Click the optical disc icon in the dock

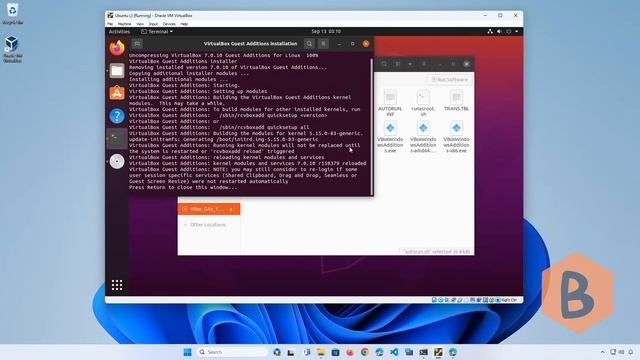(x=117, y=162)
